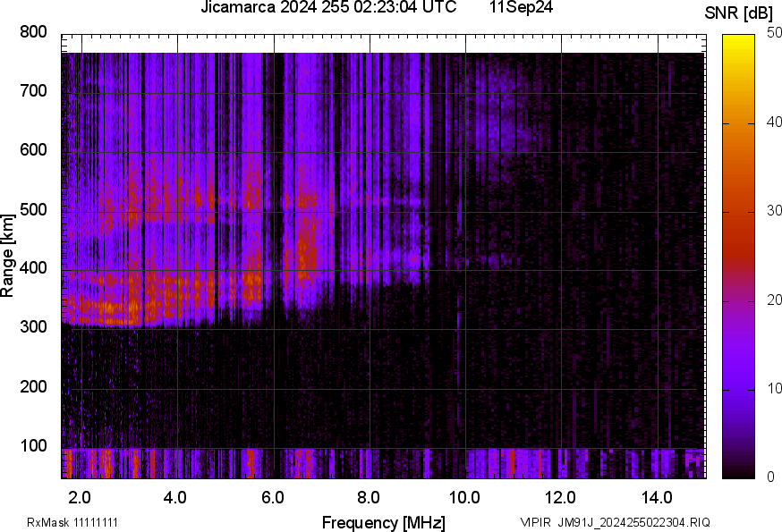782x532 pixels.
Task: Click the 2.0 tick on the frequency axis
Action: (x=81, y=496)
